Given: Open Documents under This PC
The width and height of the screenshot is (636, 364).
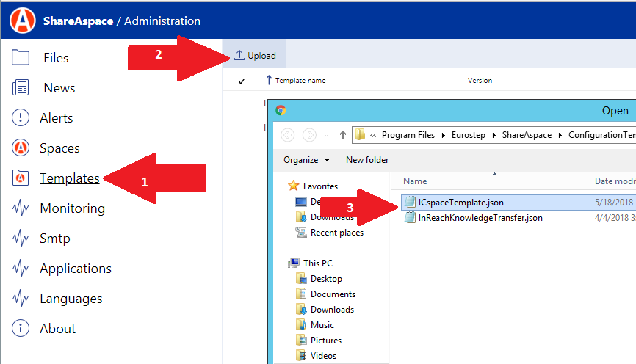Looking at the screenshot, I should (333, 294).
